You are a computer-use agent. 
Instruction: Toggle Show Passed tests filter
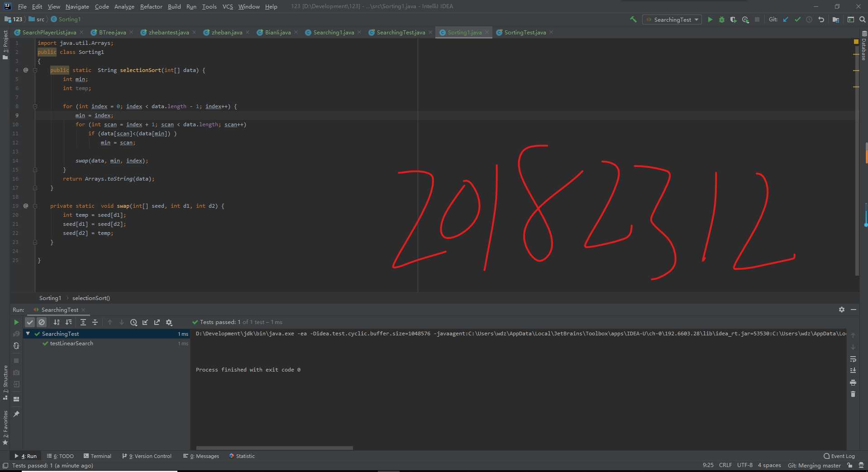click(x=30, y=322)
